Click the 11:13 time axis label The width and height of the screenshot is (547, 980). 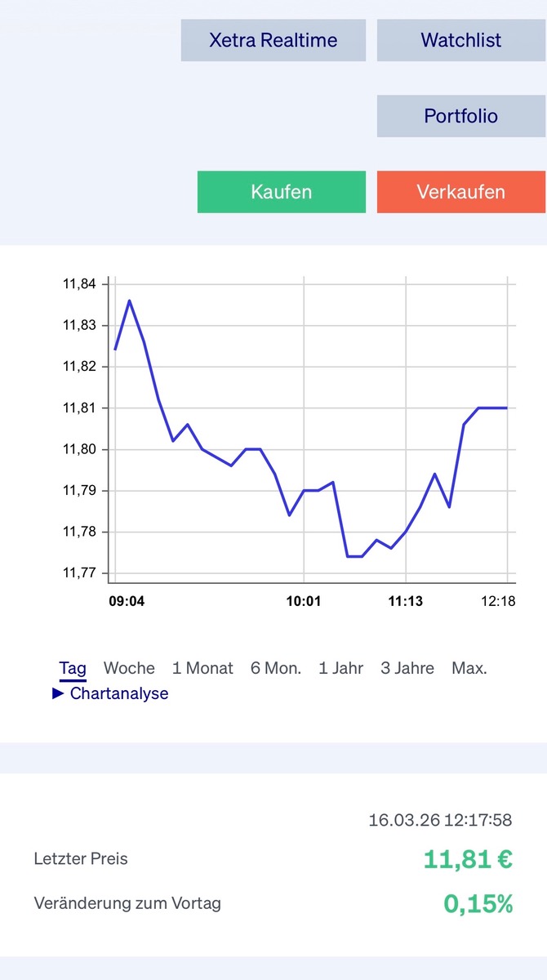(x=405, y=602)
